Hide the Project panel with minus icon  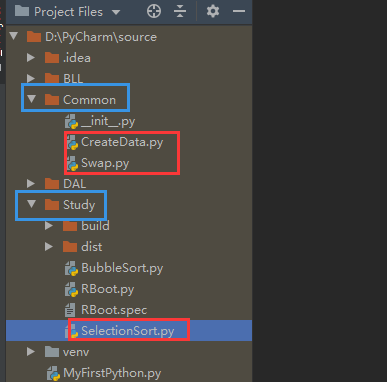(x=239, y=11)
